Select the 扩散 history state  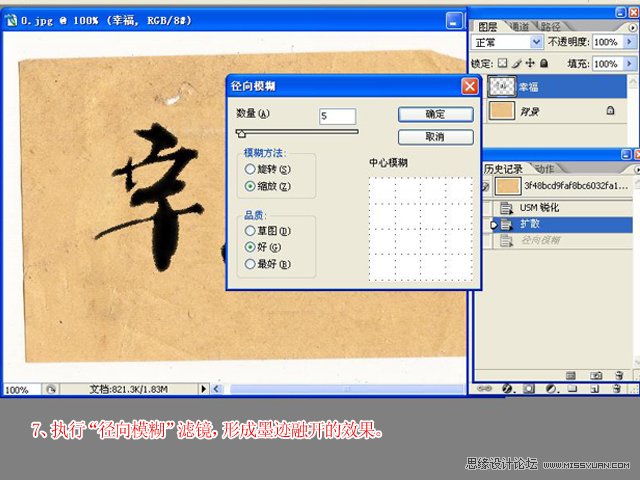[x=563, y=224]
